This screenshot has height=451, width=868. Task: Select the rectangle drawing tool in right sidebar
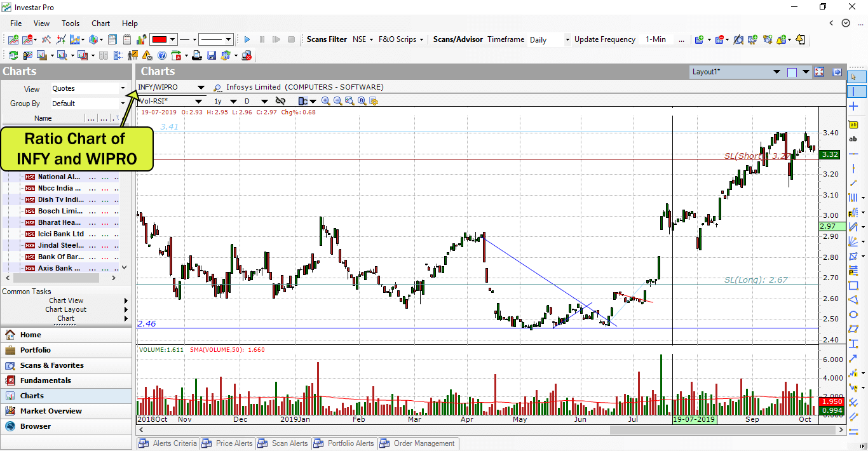pyautogui.click(x=853, y=286)
